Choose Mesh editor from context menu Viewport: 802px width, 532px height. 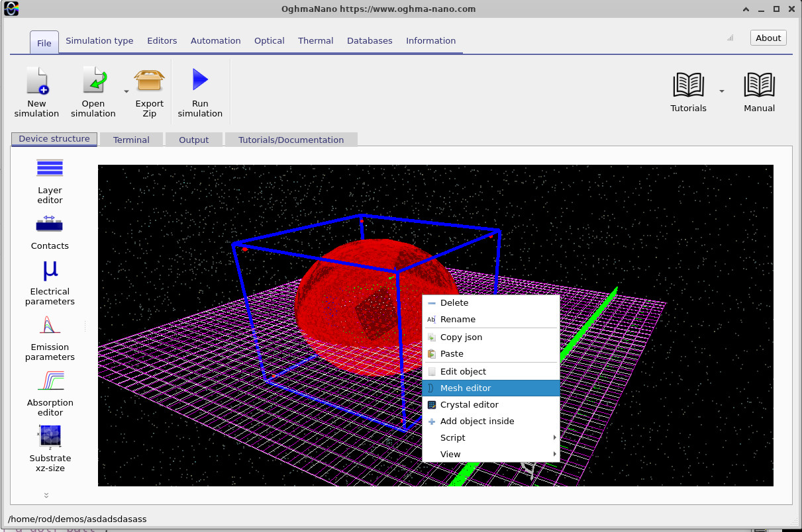(491, 388)
